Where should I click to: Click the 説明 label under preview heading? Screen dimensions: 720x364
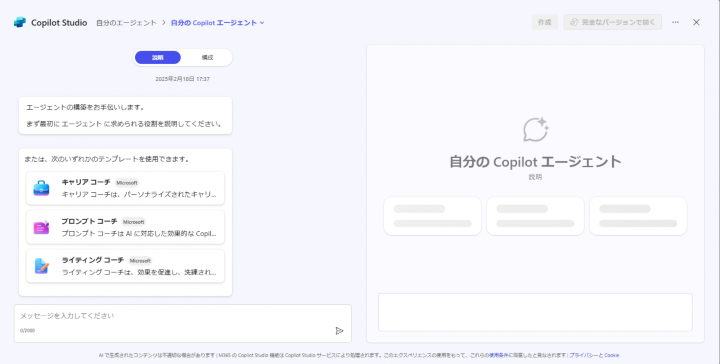[535, 177]
